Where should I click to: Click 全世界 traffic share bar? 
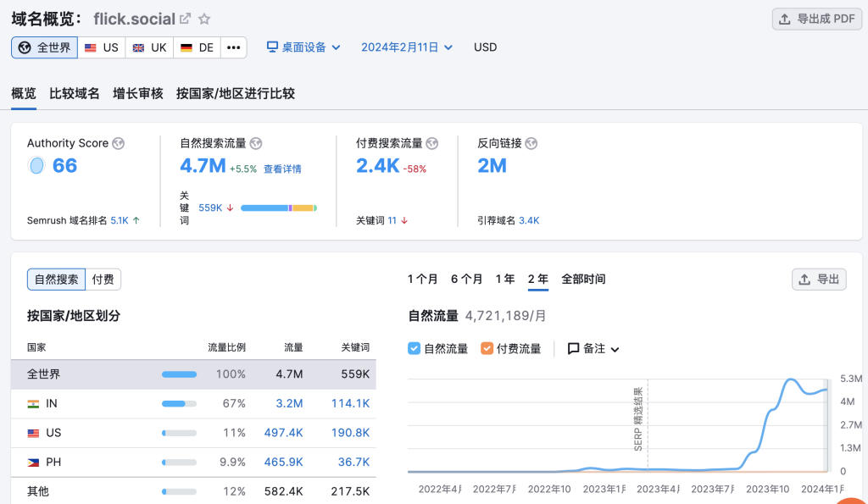[x=179, y=374]
